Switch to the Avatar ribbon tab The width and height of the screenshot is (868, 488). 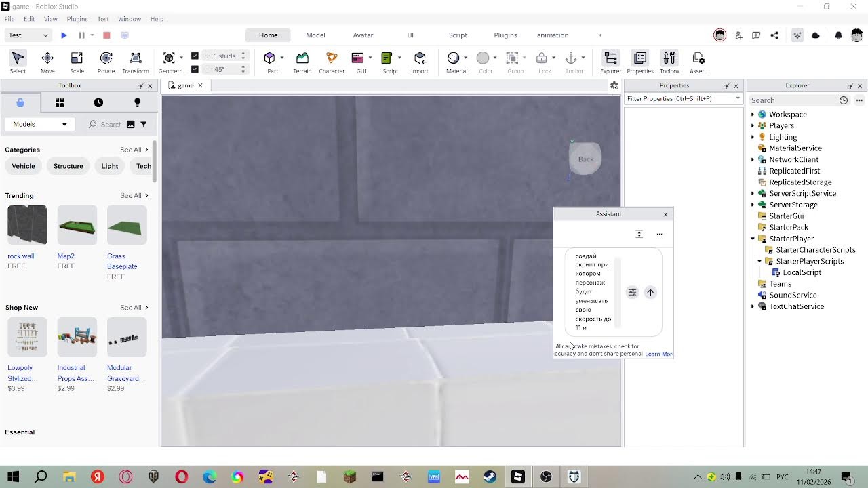click(x=363, y=35)
